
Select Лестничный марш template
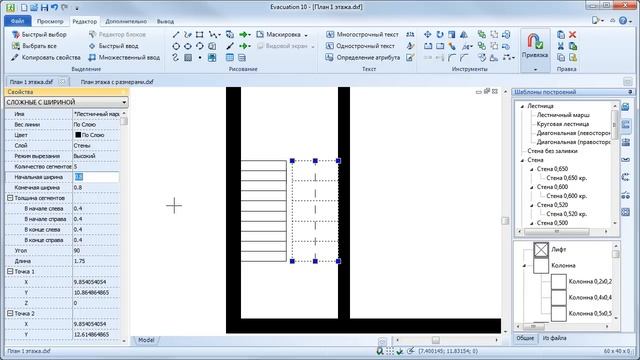point(563,115)
